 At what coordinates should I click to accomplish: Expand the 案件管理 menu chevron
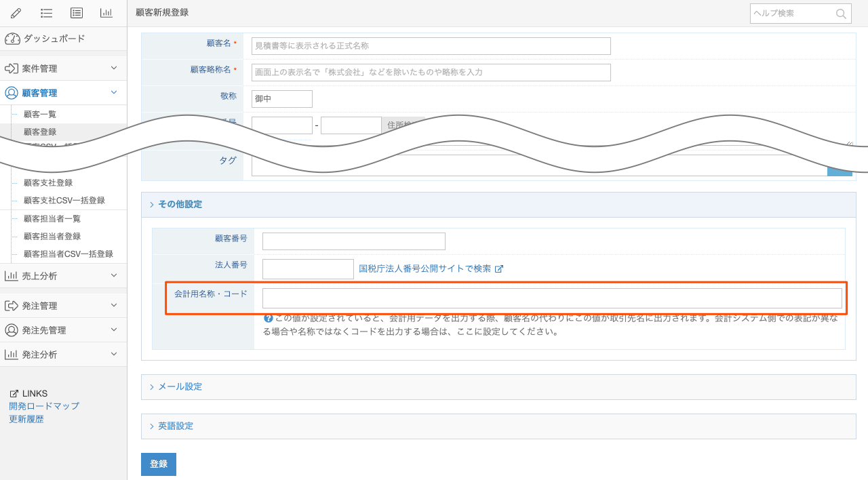coord(114,68)
